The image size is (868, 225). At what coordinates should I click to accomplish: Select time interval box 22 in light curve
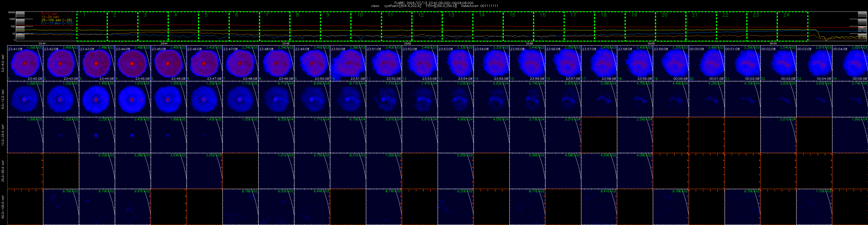click(731, 26)
